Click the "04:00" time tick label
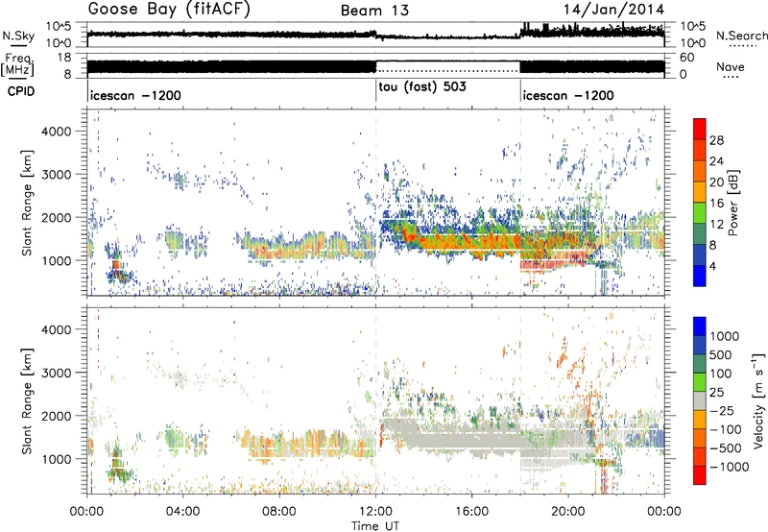The image size is (768, 532). coord(183,512)
